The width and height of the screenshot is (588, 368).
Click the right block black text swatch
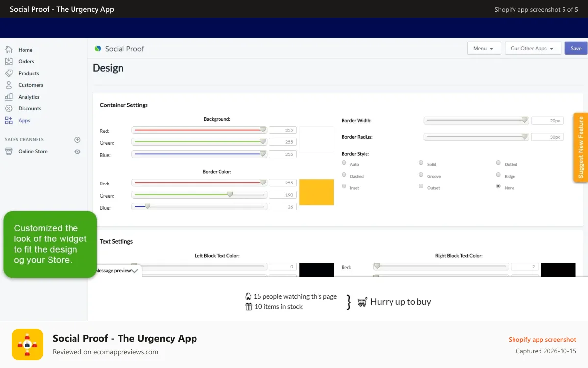tap(558, 270)
